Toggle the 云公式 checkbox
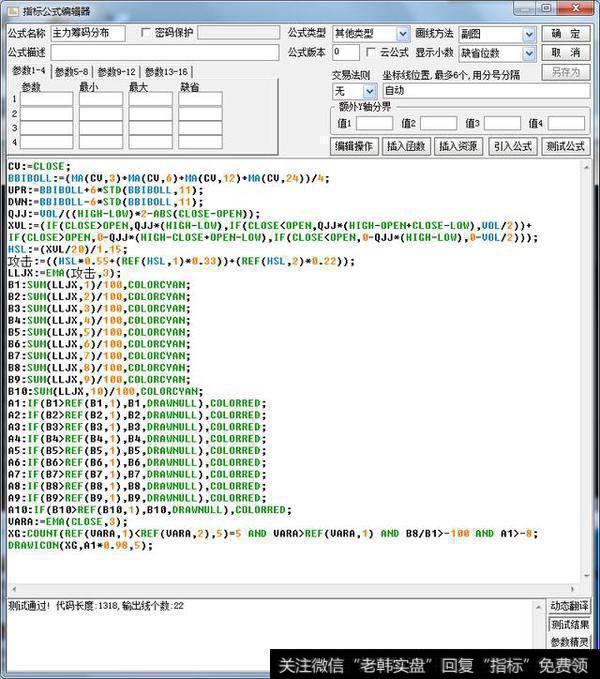Screen dimensions: 600x679 (x=371, y=52)
